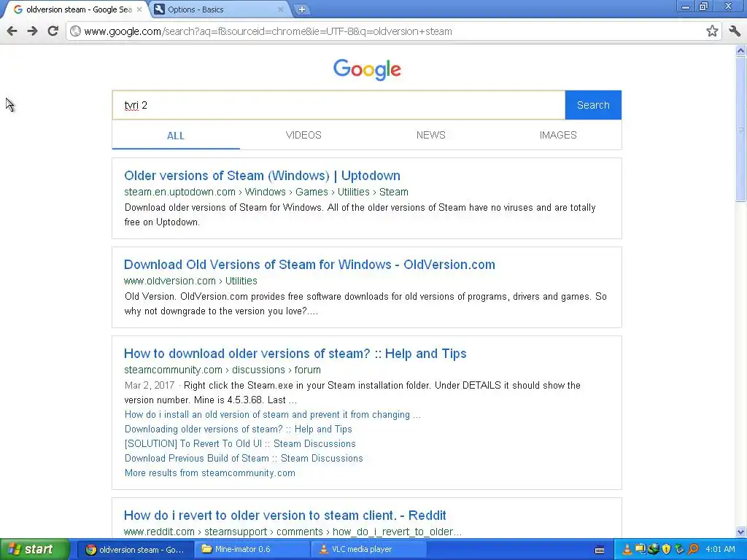
Task: Select the ALL results tab
Action: point(176,136)
